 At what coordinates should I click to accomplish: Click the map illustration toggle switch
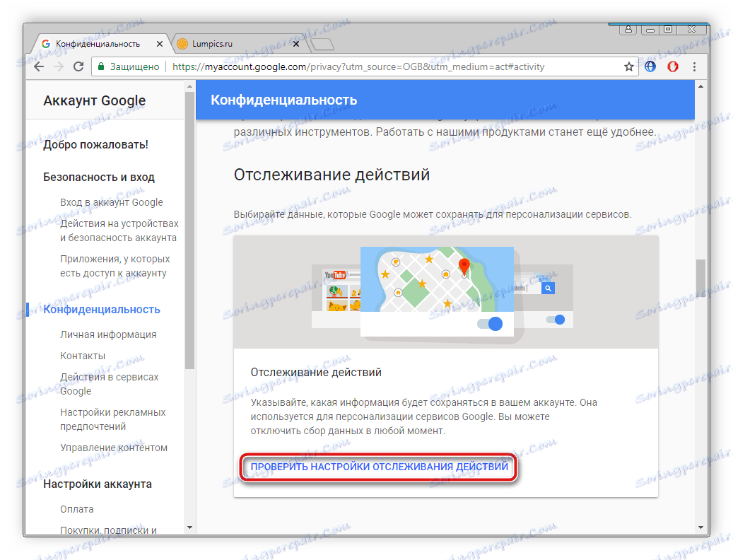(489, 323)
